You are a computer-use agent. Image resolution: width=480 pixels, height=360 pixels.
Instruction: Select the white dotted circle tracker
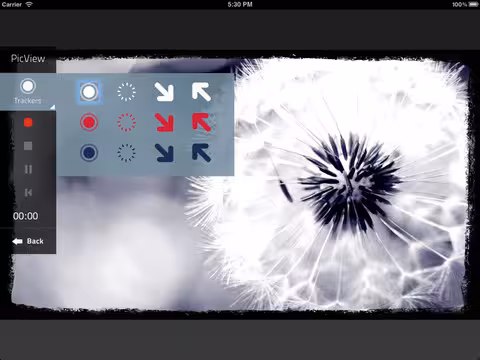(126, 92)
